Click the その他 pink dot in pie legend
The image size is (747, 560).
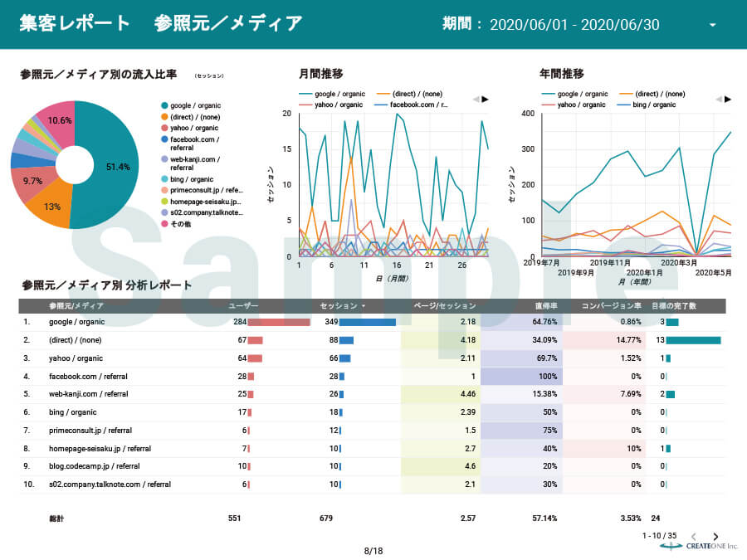click(x=164, y=223)
